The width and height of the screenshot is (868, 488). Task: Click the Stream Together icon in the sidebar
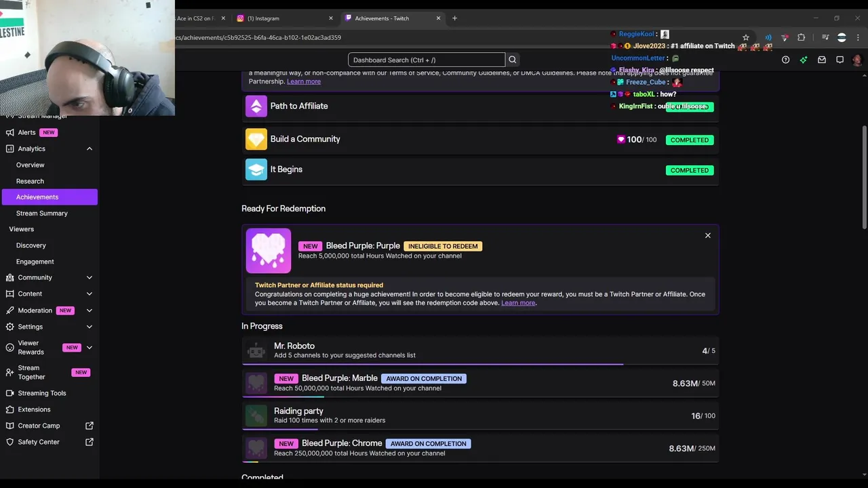click(9, 372)
